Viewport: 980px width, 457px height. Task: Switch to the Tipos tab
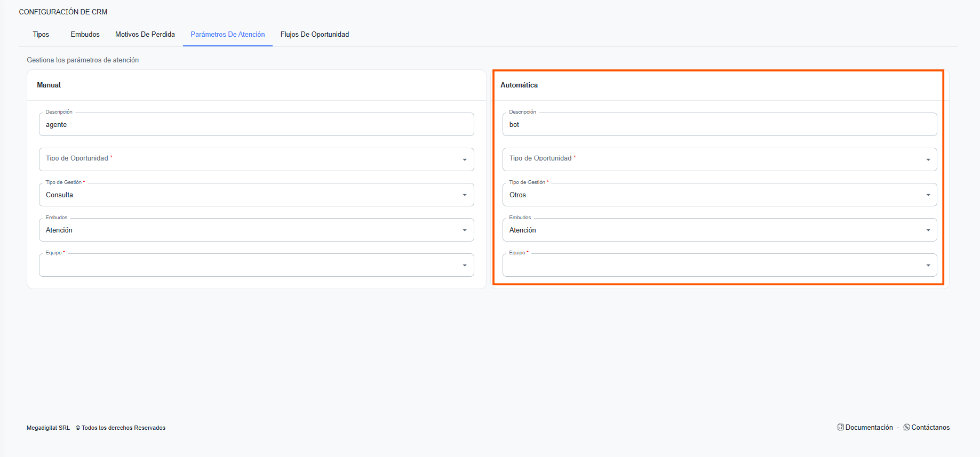pyautogui.click(x=41, y=35)
